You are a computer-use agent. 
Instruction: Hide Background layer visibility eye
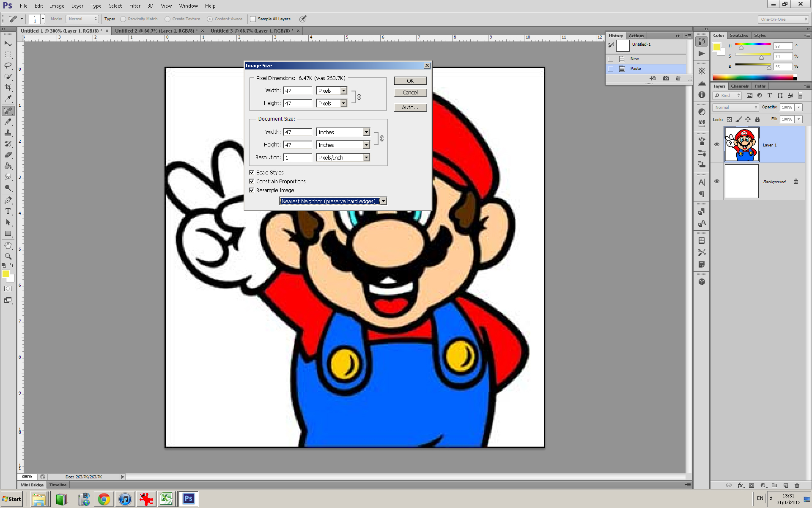click(716, 181)
